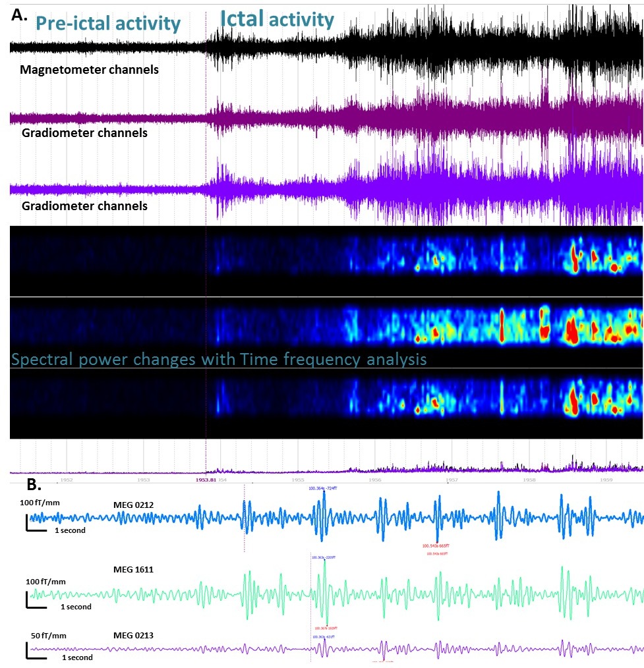Click the Pre-ictal activity heading
This screenshot has height=668, width=644.
tap(108, 23)
